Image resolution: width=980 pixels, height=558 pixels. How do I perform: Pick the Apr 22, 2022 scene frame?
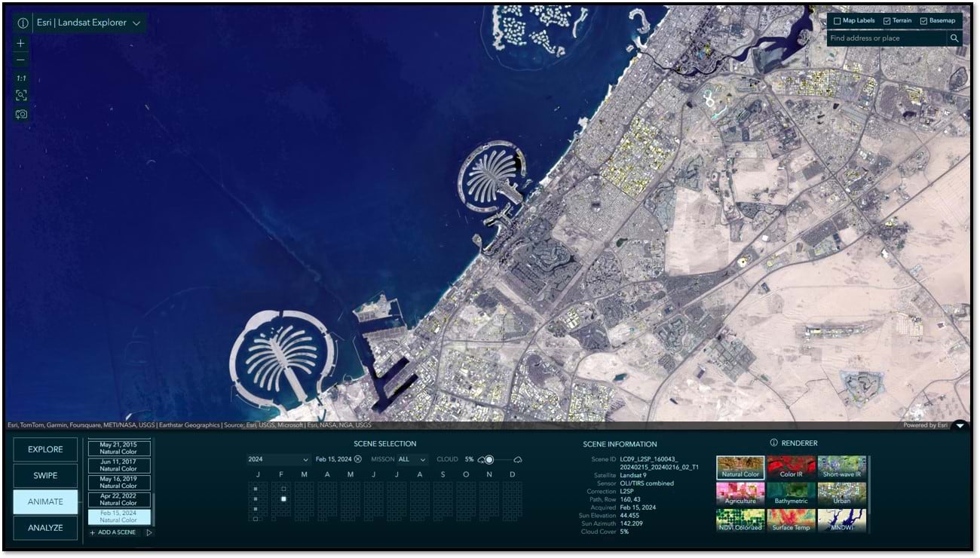(x=118, y=499)
